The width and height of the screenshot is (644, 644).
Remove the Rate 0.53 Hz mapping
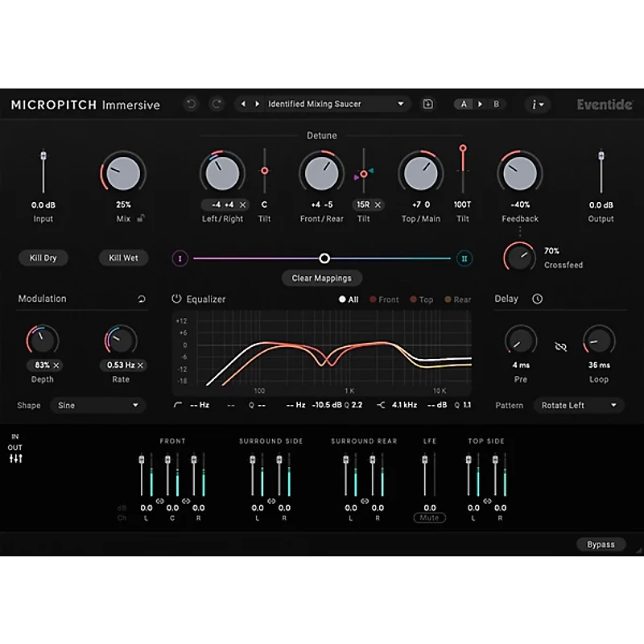[140, 365]
